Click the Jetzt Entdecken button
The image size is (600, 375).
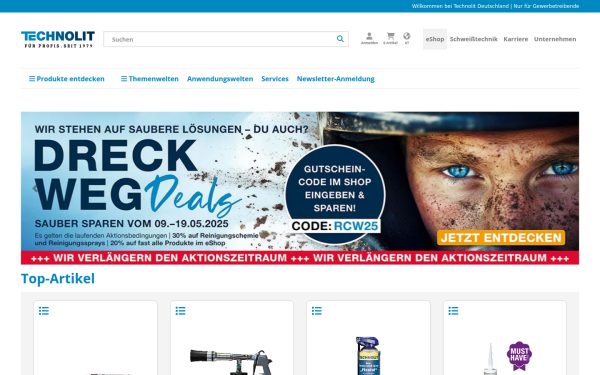click(x=501, y=238)
